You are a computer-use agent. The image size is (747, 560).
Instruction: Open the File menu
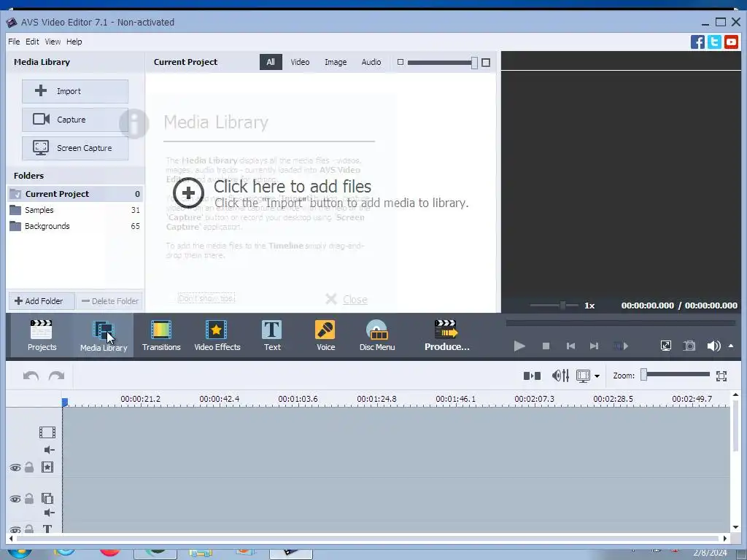(14, 42)
